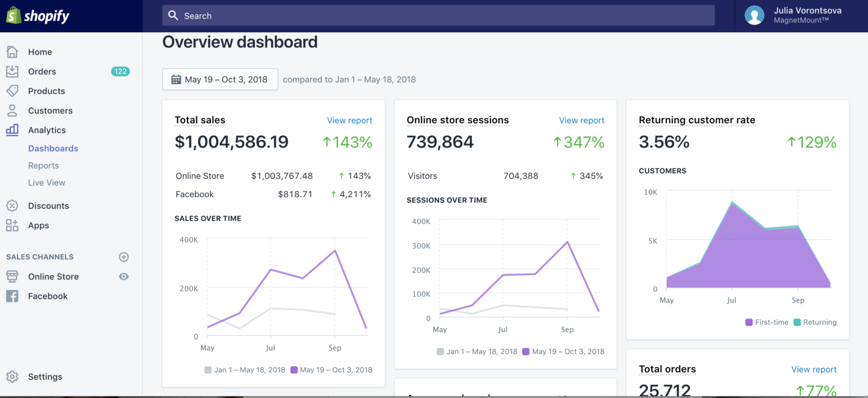Click the 129% returning rate growth figure
This screenshot has width=868, height=398.
(811, 142)
